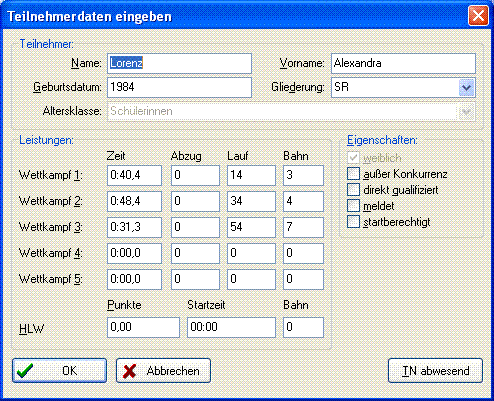This screenshot has height=401, width=494.
Task: Select Wettkampf 2 Lauf field showing 34
Action: coord(251,201)
